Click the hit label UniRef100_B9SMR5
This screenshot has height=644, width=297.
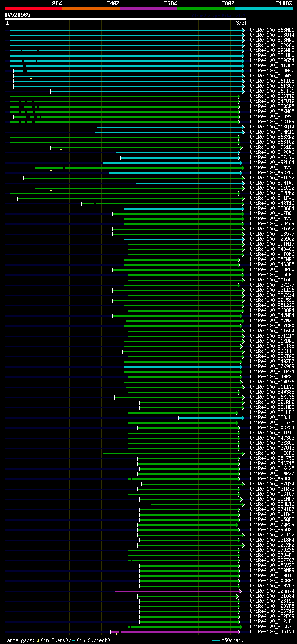point(272,40)
